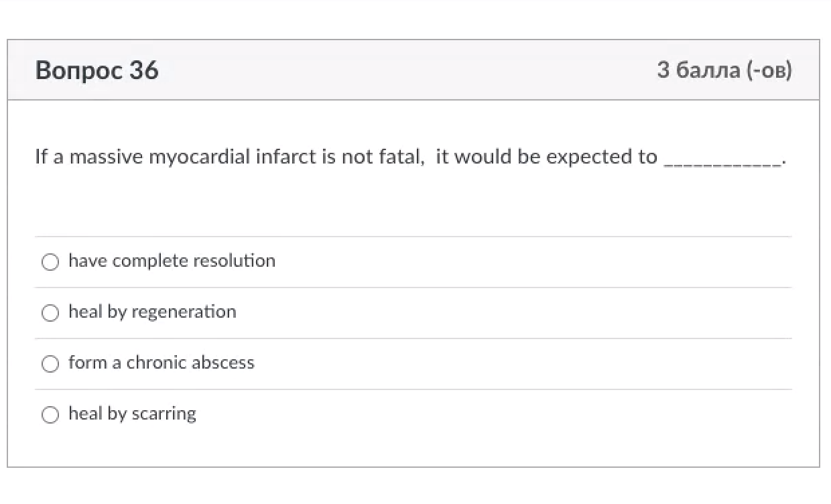Click the 'form a chronic abscess' answer text

click(162, 363)
